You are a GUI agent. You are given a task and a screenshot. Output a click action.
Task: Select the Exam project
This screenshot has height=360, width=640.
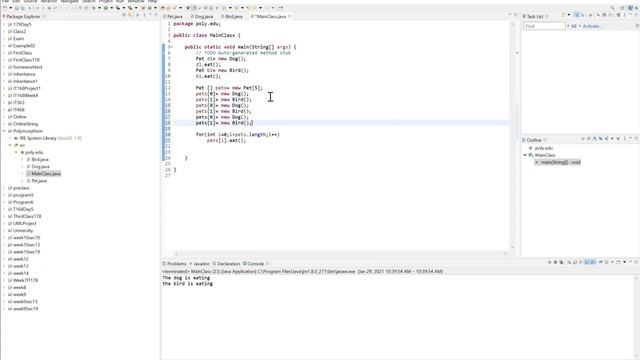coord(18,38)
